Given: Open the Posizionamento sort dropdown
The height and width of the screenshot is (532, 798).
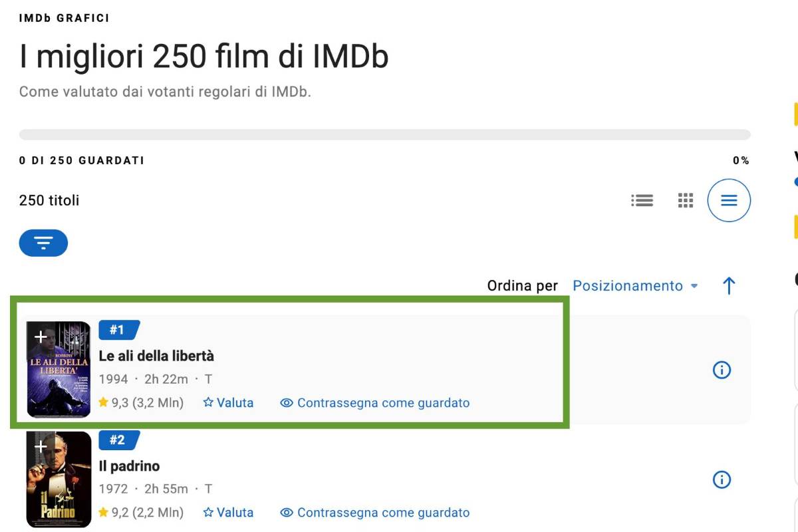Looking at the screenshot, I should pyautogui.click(x=634, y=285).
